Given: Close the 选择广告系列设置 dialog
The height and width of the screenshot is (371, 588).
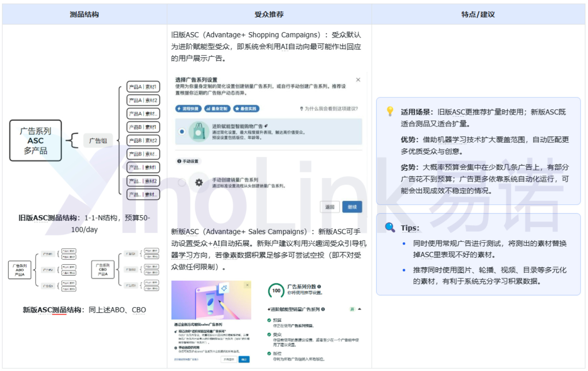Looking at the screenshot, I should 358,80.
